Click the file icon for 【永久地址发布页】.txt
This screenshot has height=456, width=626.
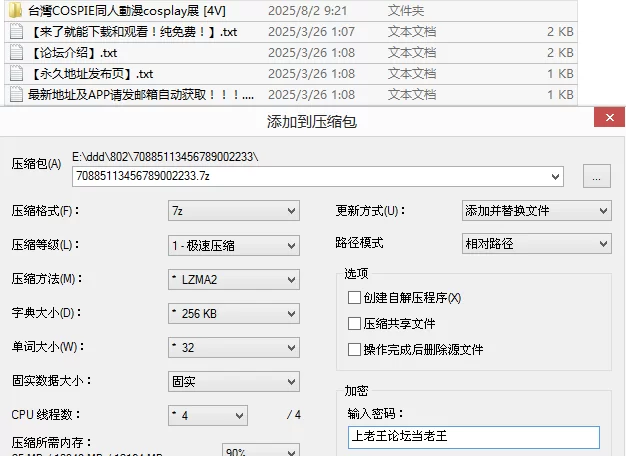click(x=16, y=74)
